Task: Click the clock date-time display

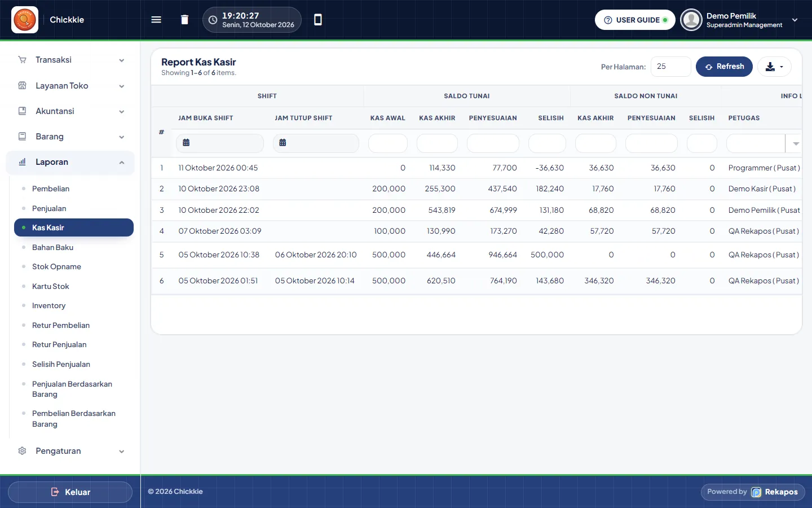Action: pos(252,20)
